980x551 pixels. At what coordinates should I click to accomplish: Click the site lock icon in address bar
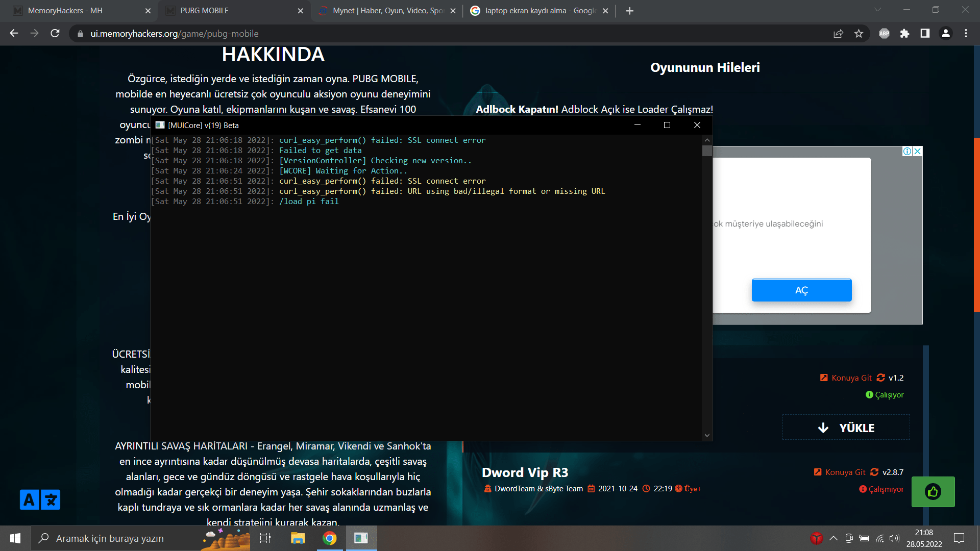click(80, 34)
